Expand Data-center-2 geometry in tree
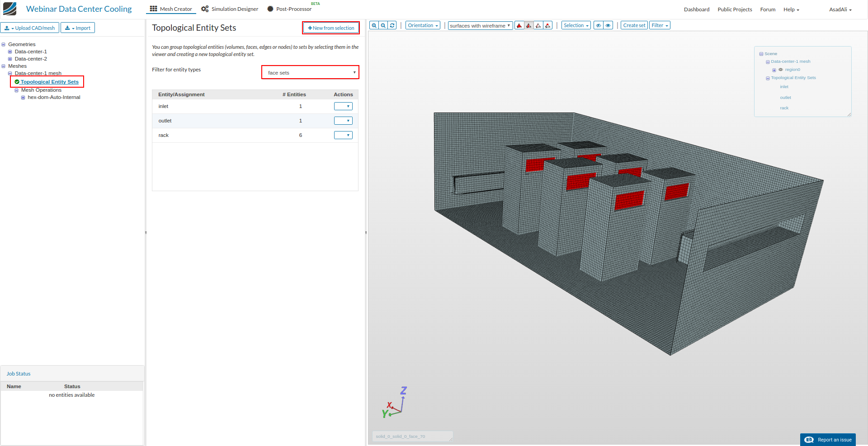 click(x=10, y=59)
